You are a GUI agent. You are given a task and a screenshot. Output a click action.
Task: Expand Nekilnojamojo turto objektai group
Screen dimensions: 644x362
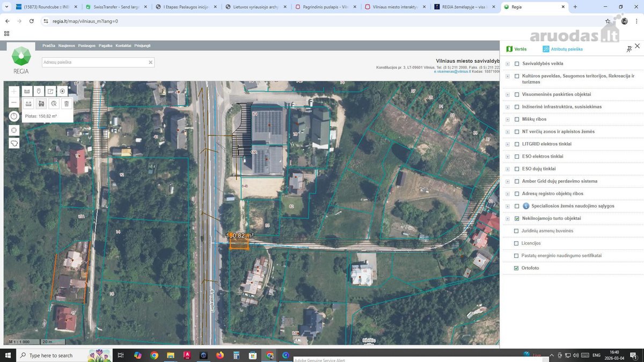click(508, 219)
